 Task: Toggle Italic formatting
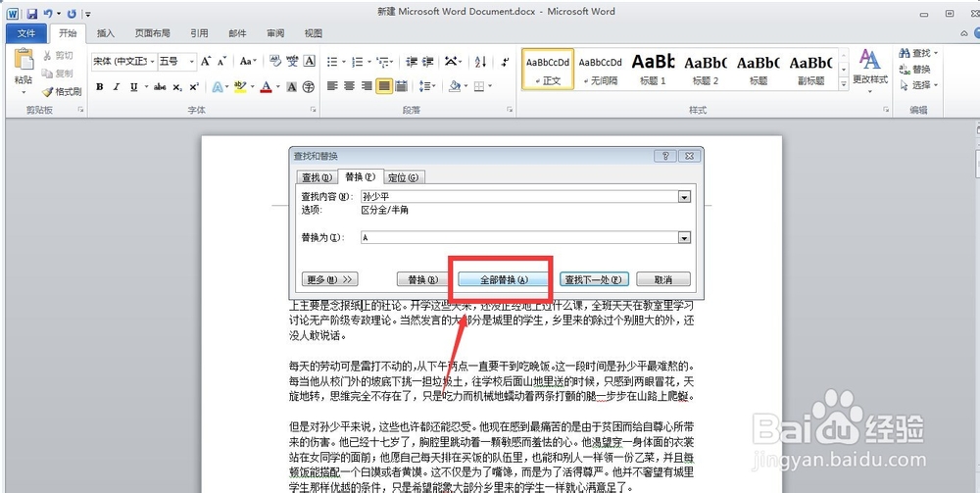[117, 87]
